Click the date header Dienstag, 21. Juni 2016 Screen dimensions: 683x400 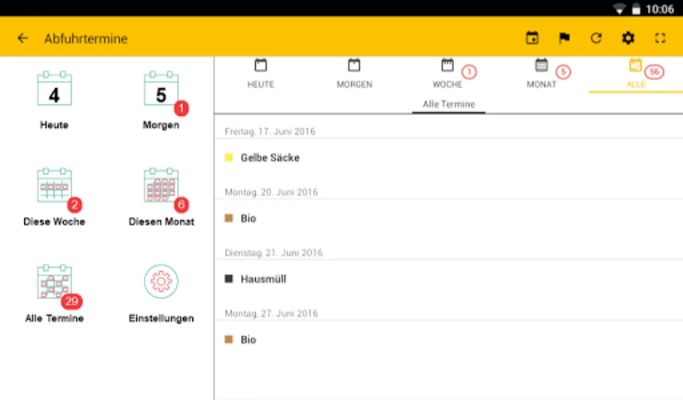click(x=274, y=253)
